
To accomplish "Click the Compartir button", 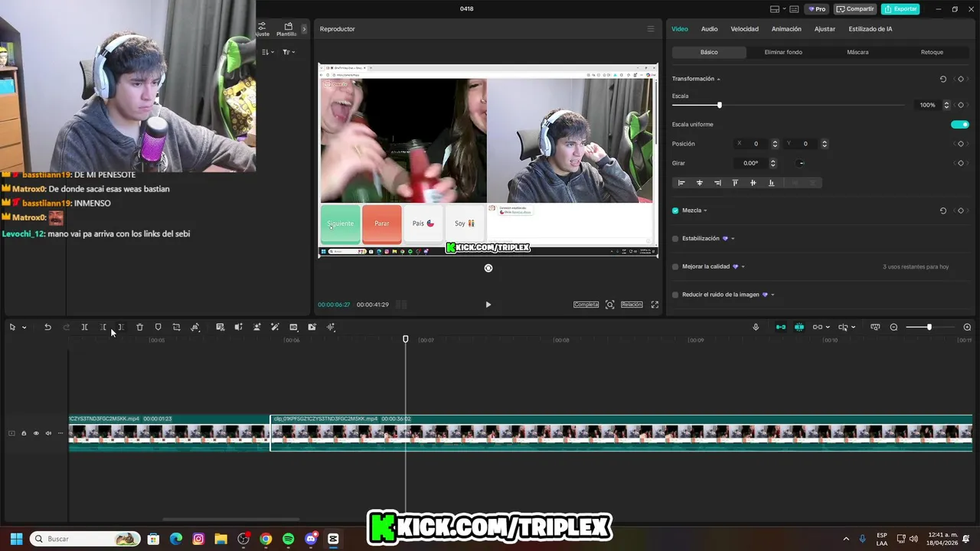I will (x=855, y=9).
